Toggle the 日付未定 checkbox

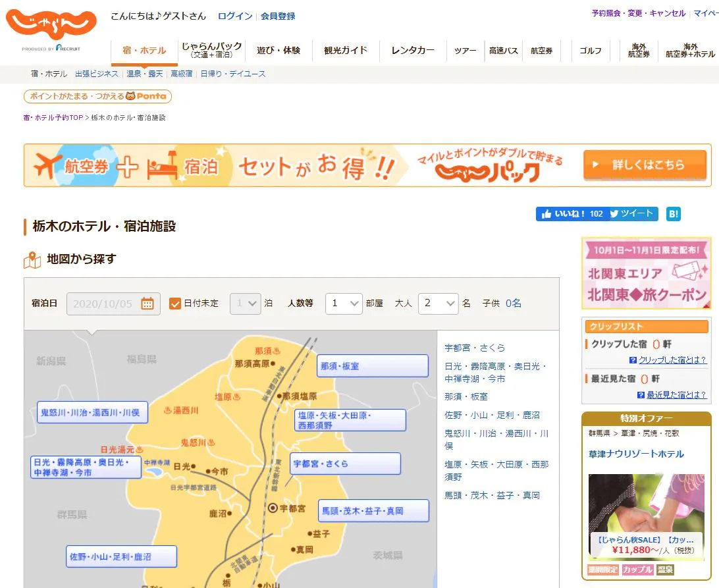tap(175, 304)
